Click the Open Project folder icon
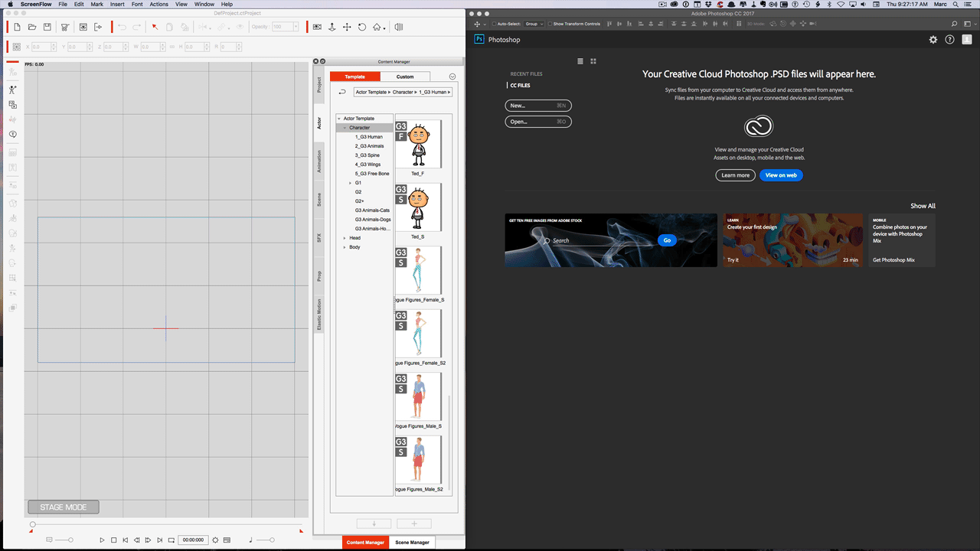Image resolution: width=980 pixels, height=551 pixels. [x=32, y=28]
